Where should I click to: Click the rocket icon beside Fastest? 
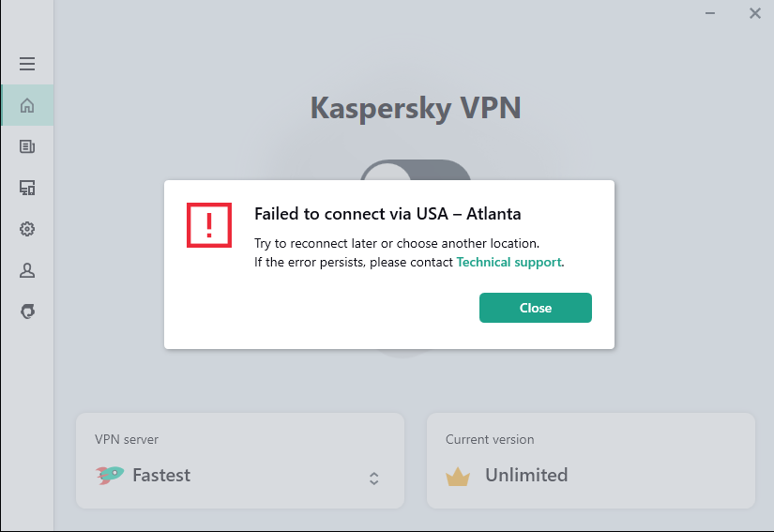point(110,475)
